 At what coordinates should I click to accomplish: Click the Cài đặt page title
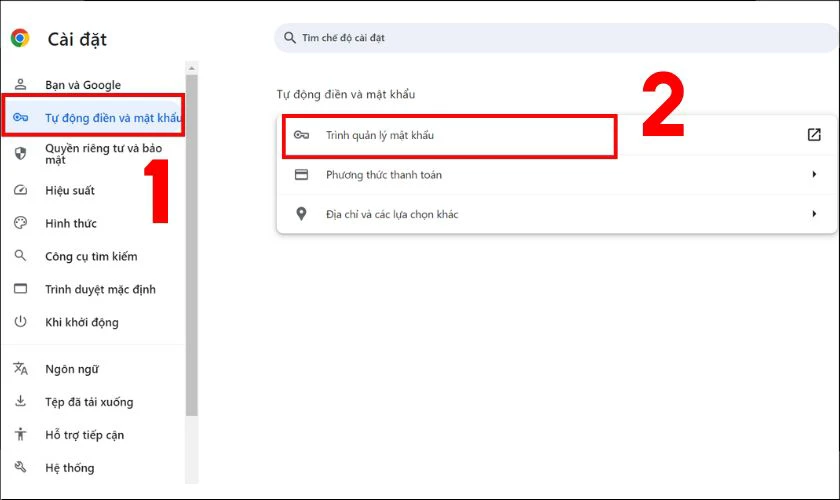(x=77, y=39)
